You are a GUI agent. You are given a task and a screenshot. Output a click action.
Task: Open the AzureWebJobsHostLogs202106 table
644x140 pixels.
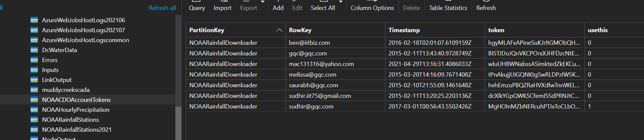(x=83, y=20)
